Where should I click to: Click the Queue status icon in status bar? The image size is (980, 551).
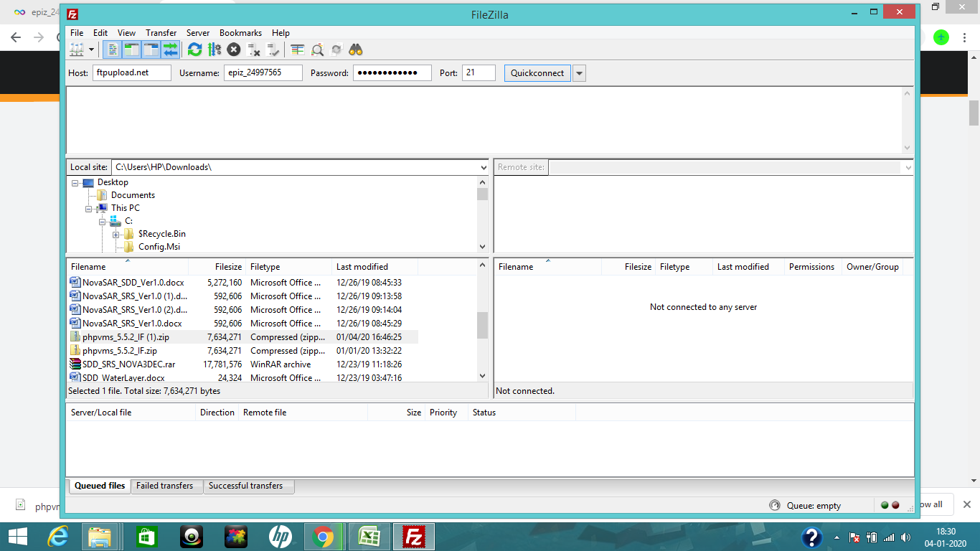774,505
